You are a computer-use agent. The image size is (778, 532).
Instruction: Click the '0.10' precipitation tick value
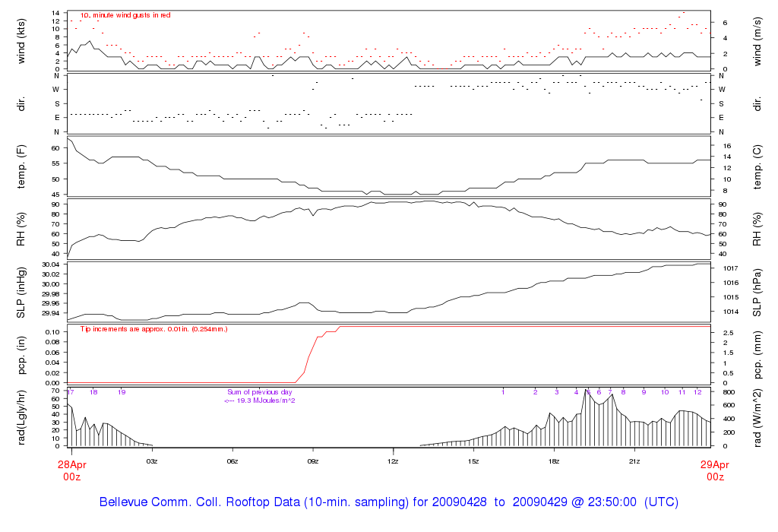click(x=52, y=332)
